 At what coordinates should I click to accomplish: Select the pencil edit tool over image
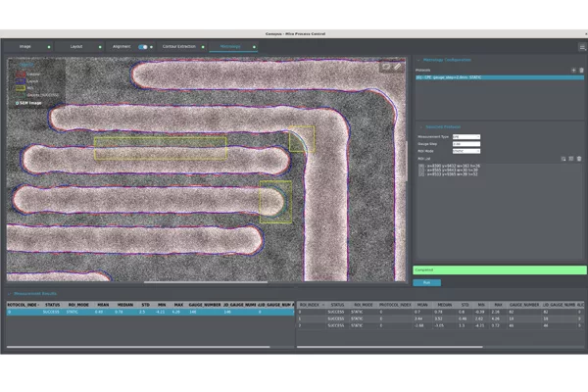pyautogui.click(x=398, y=68)
